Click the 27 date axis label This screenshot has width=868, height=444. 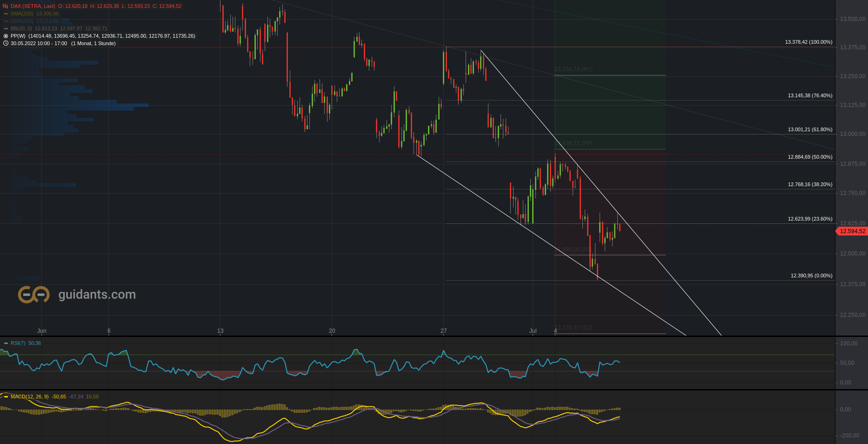coord(444,331)
